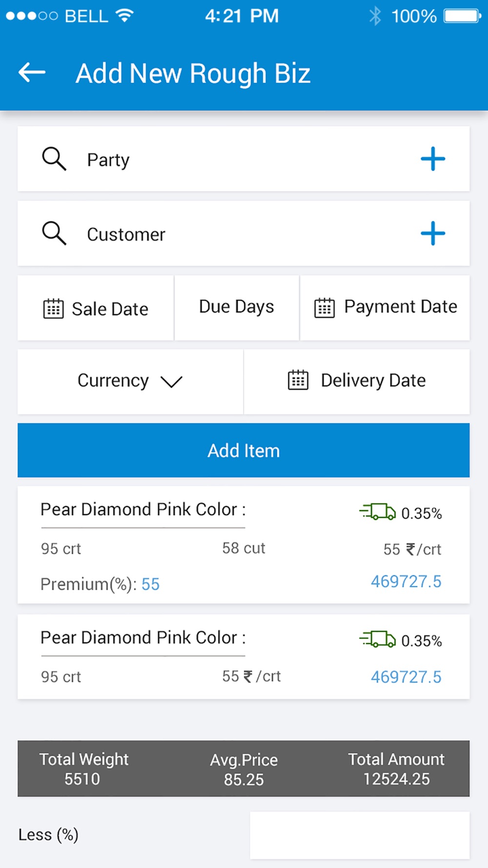Add new party with plus icon
488x868 pixels.
(x=433, y=159)
